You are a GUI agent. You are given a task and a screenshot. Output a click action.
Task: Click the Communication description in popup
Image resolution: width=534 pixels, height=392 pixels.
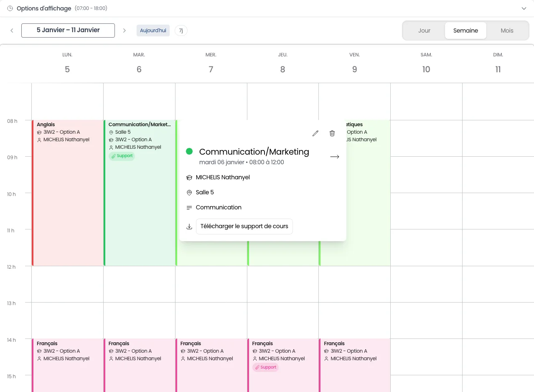click(x=219, y=208)
